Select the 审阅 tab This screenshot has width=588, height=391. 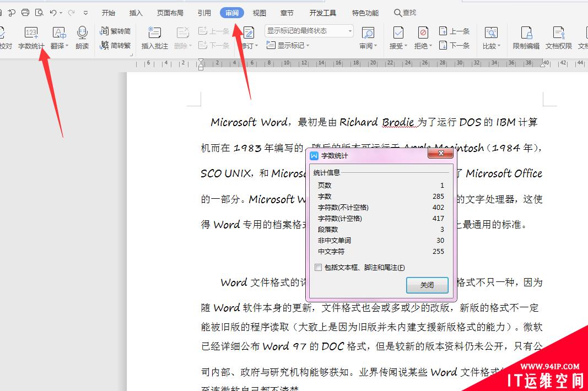click(x=232, y=13)
